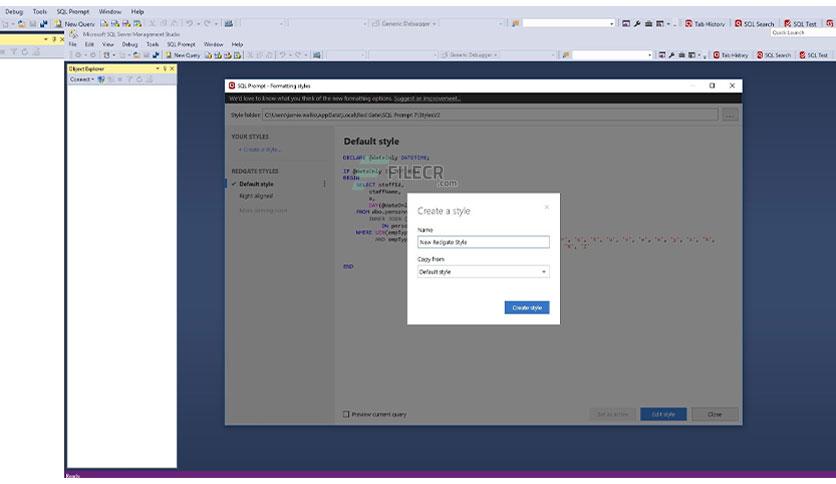Click the toolbox icon in inner toolbar
The height and width of the screenshot is (484, 836).
pos(681,55)
